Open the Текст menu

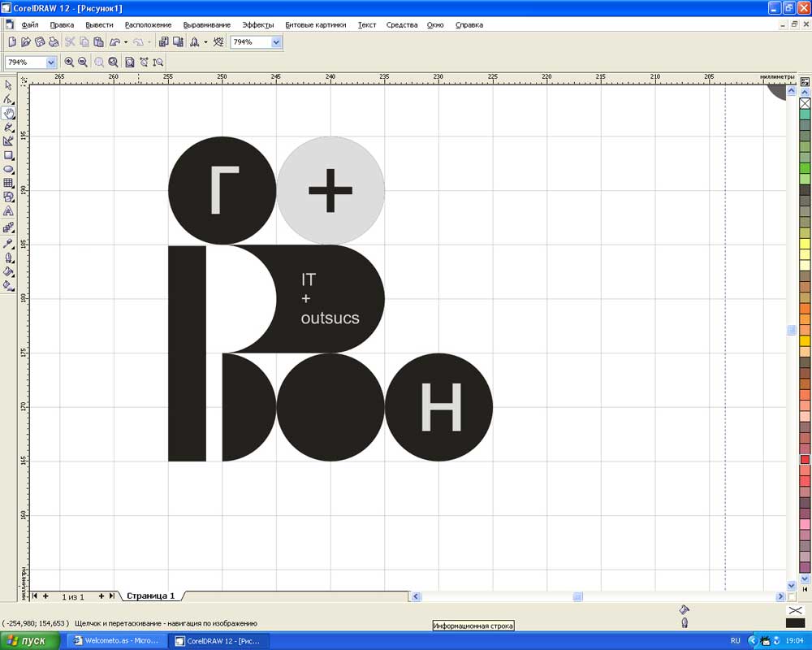[366, 24]
